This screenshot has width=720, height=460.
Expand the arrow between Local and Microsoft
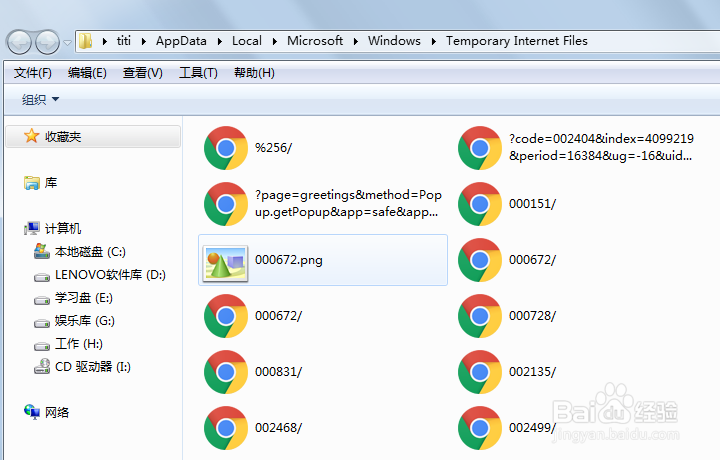pyautogui.click(x=275, y=41)
